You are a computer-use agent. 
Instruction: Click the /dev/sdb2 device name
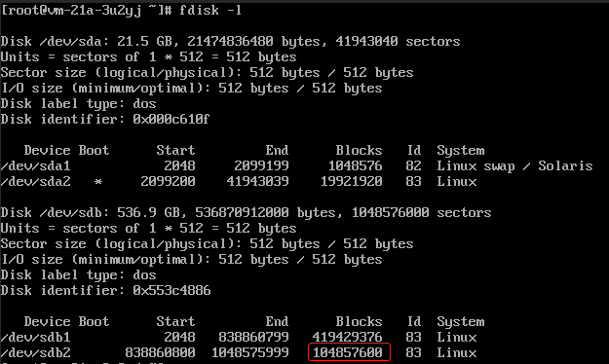[36, 352]
